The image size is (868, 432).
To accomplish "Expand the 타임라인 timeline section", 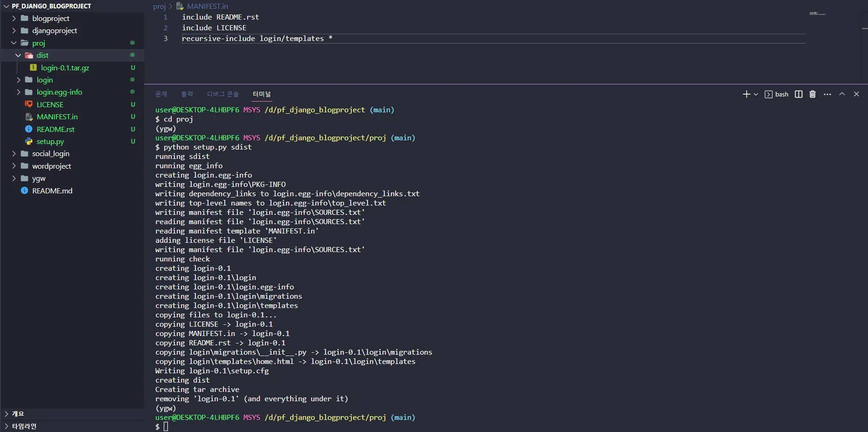I will coord(7,426).
